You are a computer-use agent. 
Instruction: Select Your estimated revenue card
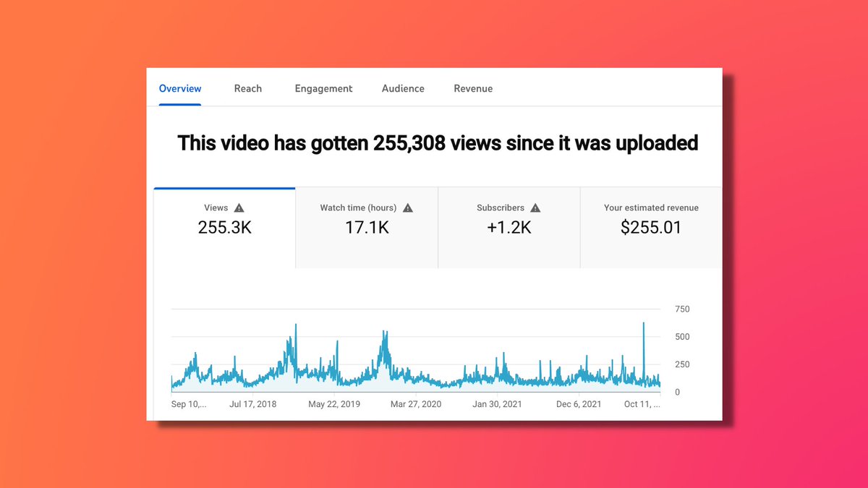[x=650, y=226]
